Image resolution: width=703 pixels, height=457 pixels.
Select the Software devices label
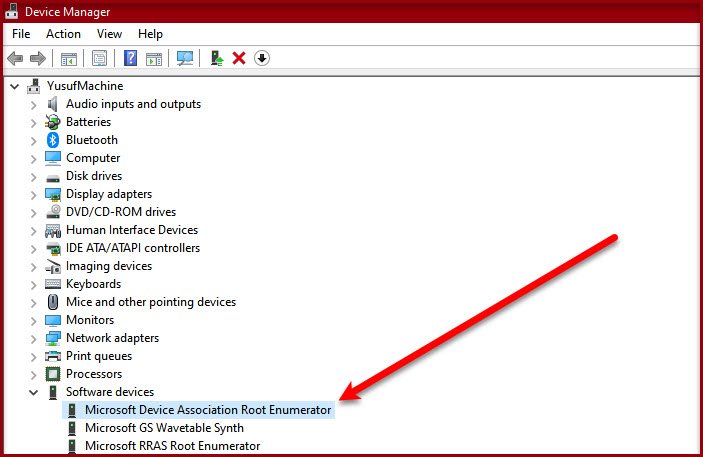[110, 392]
